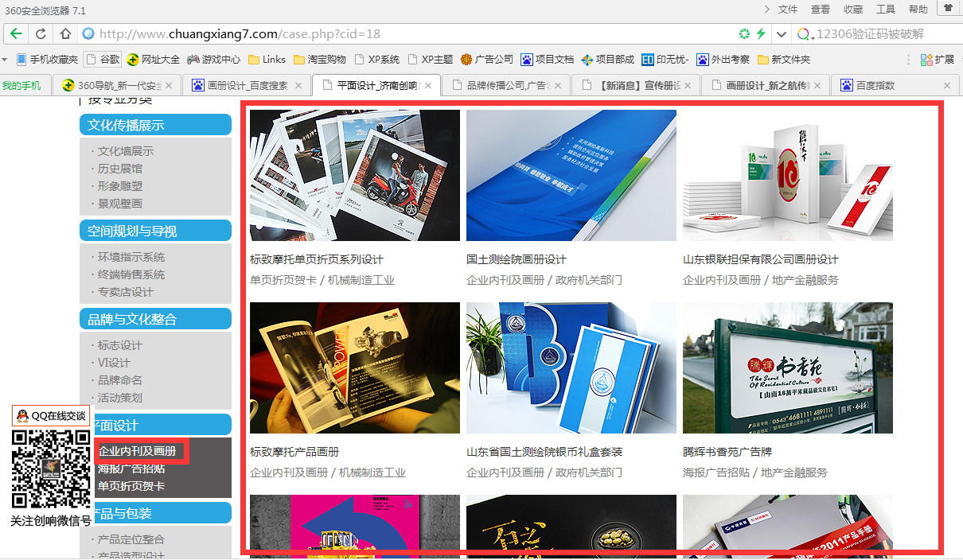The image size is (963, 560).
Task: Click the green refresh icon in address bar
Action: (744, 34)
